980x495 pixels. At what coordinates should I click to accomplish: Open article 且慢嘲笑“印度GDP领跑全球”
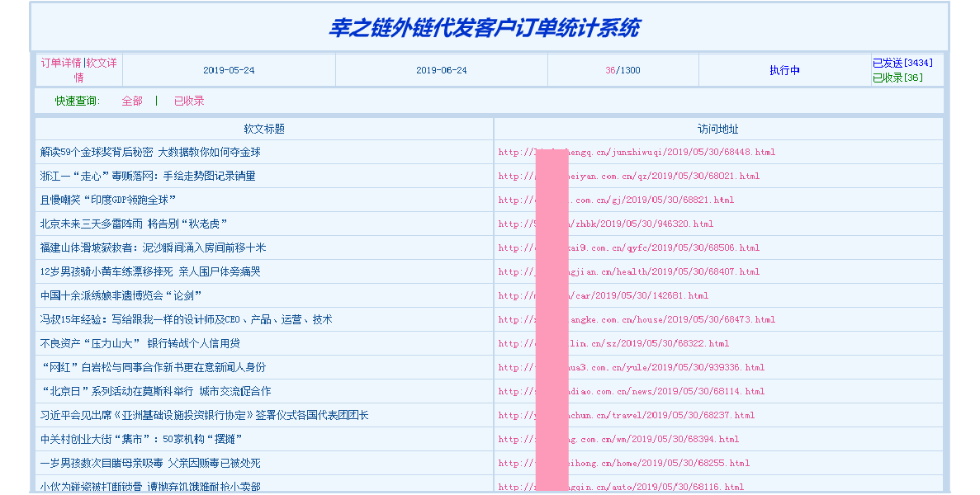(108, 200)
